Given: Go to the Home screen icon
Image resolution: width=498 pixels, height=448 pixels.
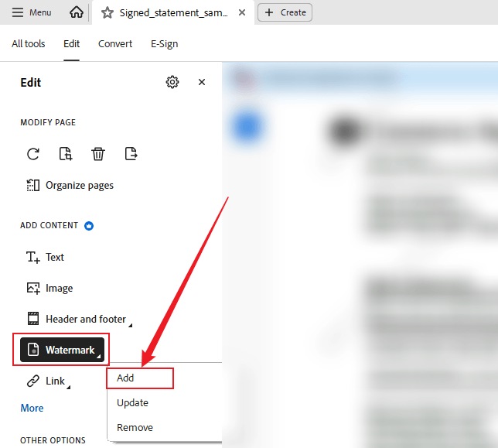Looking at the screenshot, I should tap(77, 12).
